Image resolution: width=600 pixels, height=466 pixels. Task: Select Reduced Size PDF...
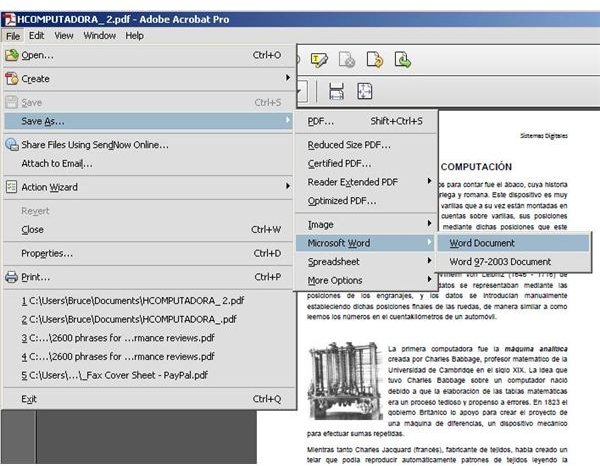point(366,145)
